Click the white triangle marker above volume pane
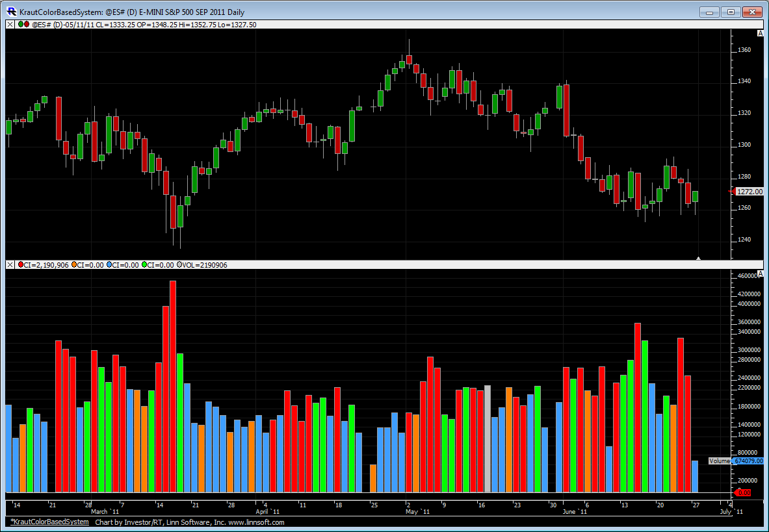This screenshot has height=532, width=769. point(698,258)
